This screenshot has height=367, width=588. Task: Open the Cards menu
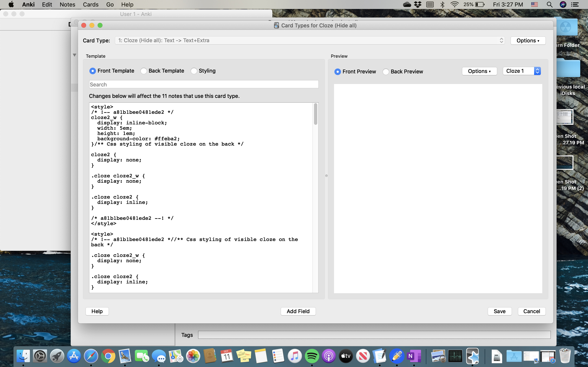90,5
